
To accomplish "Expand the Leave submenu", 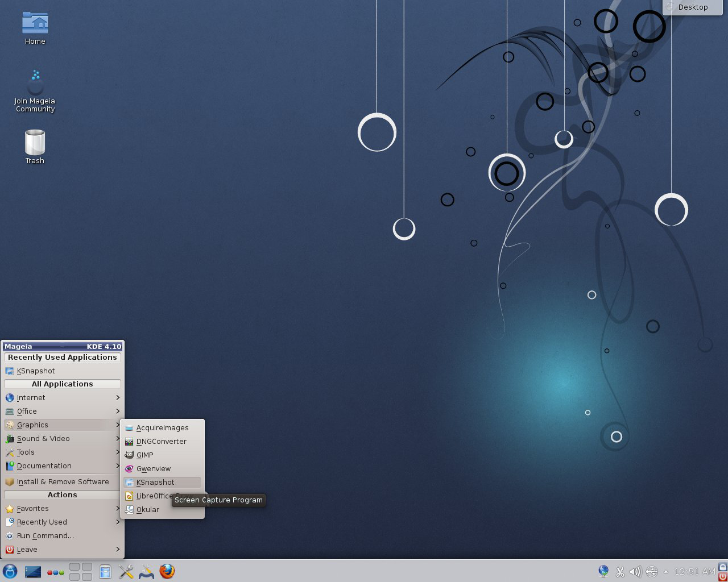I will (63, 550).
